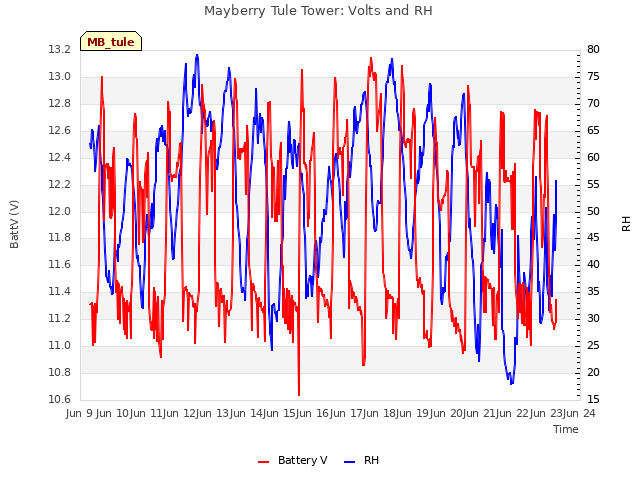
Task: Click the 12.0 voltage tick label
Action: click(60, 211)
